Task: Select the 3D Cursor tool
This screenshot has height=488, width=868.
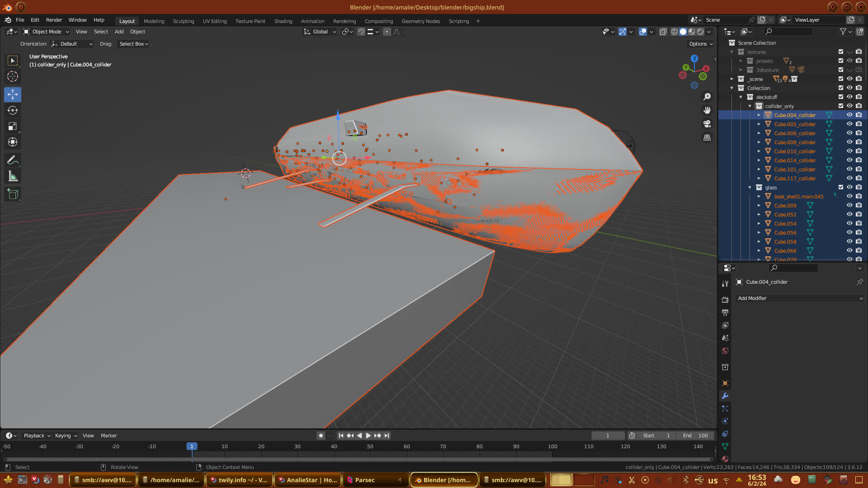Action: coord(13,76)
